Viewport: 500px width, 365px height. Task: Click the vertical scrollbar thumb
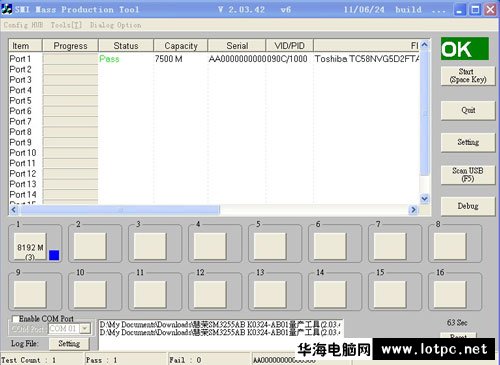coord(424,112)
